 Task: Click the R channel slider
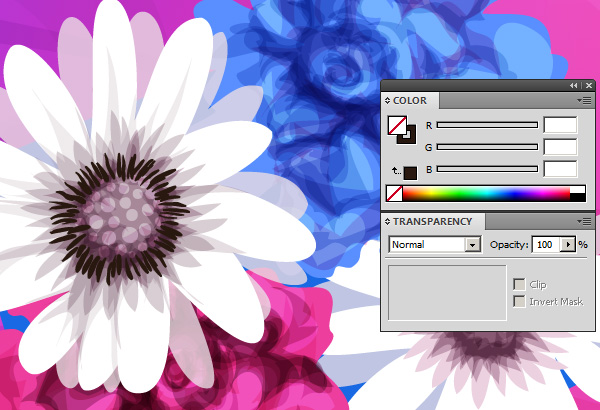click(487, 125)
